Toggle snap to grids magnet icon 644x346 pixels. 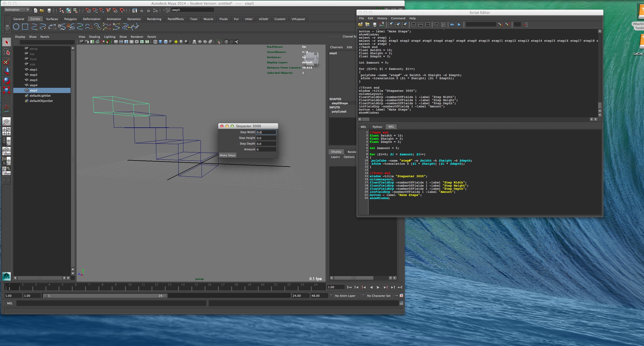coord(88,10)
